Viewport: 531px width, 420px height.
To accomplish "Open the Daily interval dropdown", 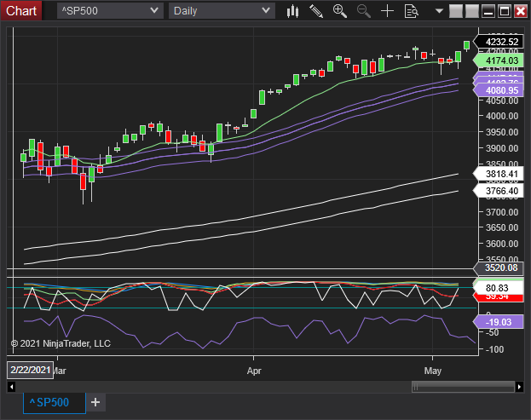I will (x=222, y=11).
